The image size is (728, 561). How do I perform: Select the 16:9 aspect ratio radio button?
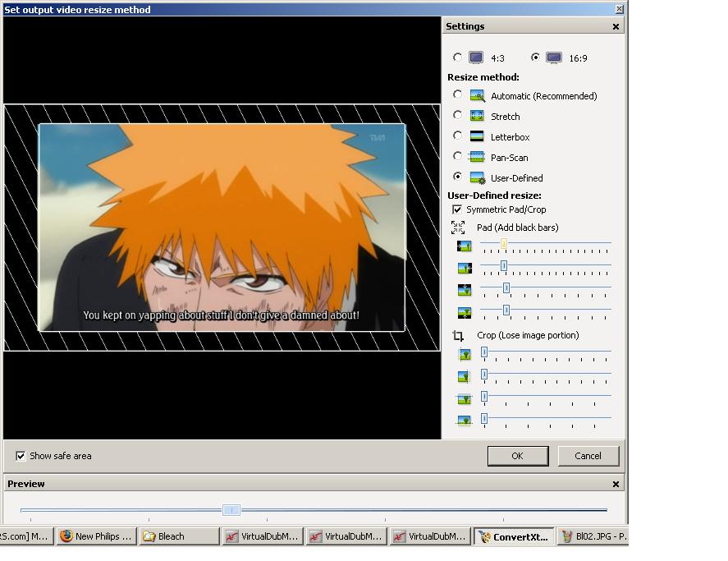(535, 57)
